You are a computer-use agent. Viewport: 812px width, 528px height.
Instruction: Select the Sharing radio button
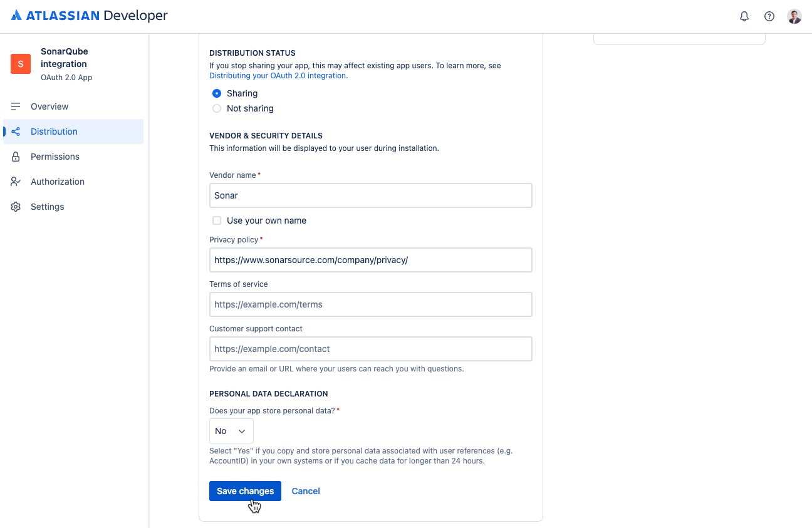click(x=217, y=93)
